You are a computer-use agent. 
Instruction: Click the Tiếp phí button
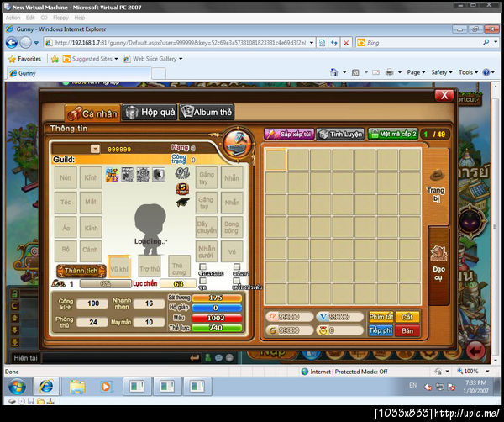(381, 330)
